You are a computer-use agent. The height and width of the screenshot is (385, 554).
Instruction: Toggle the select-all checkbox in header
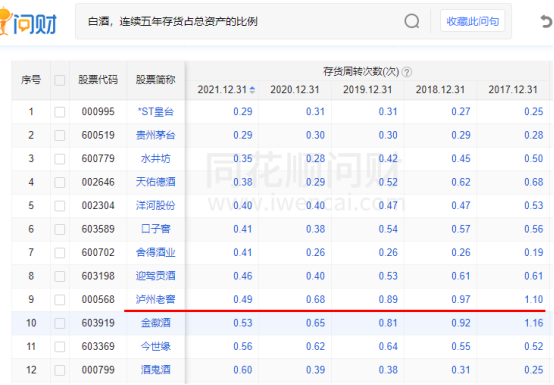click(x=60, y=80)
